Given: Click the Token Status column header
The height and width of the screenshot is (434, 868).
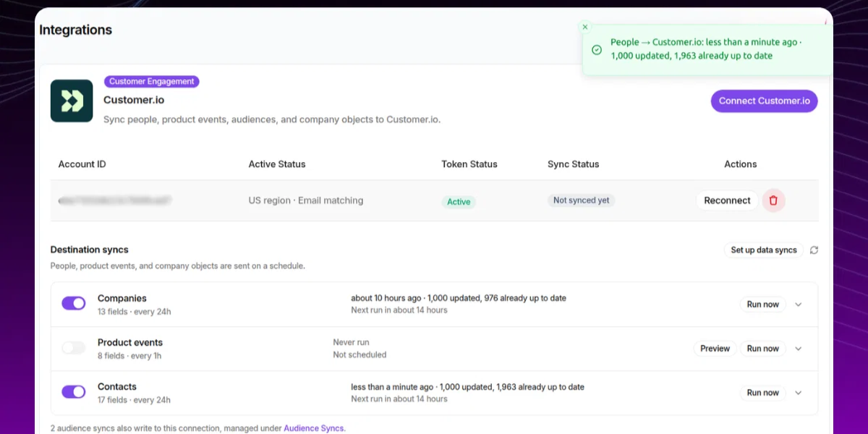Looking at the screenshot, I should pos(469,164).
